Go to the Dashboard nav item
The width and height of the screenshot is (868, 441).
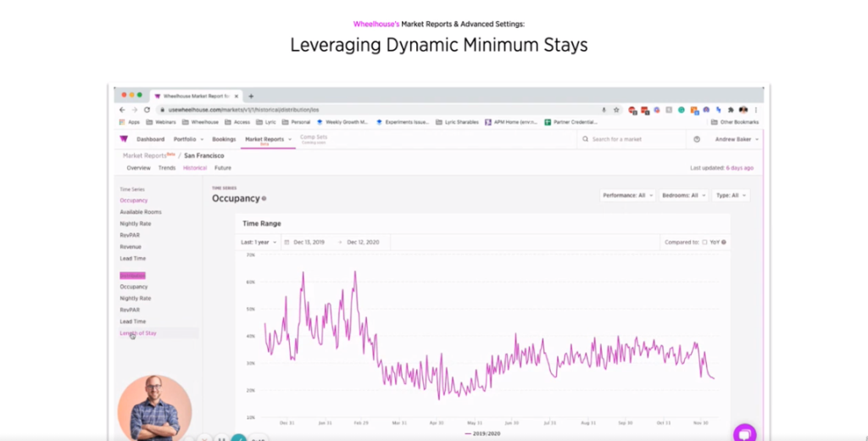(x=151, y=140)
